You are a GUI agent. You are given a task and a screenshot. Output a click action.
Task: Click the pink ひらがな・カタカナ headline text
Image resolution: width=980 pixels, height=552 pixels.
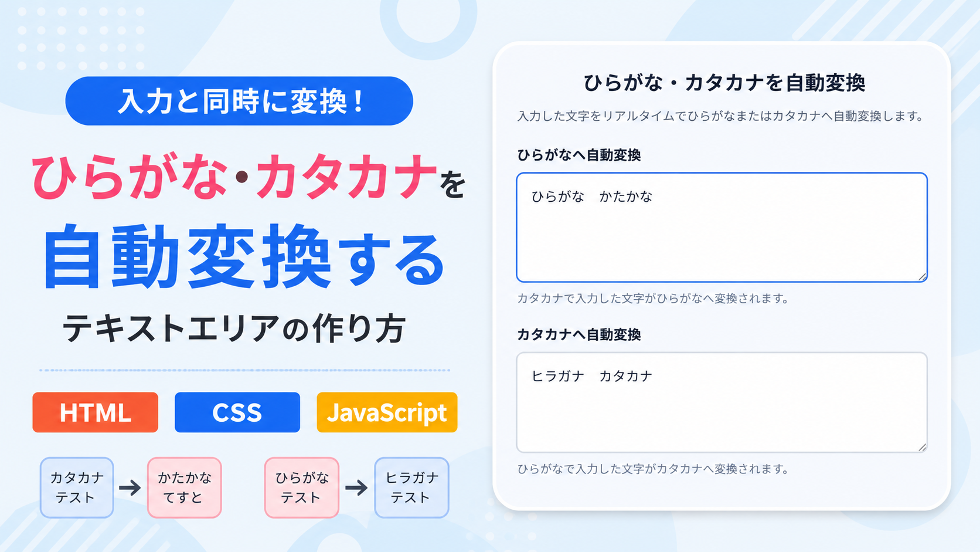point(234,177)
